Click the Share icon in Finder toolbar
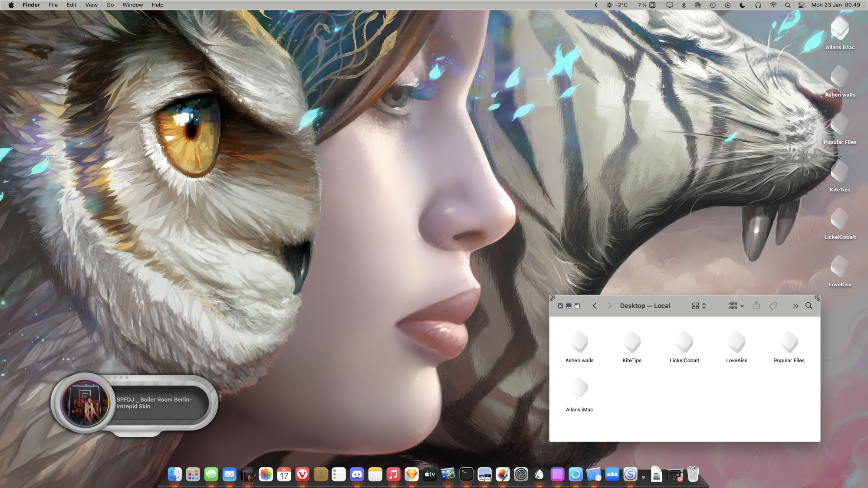Image resolution: width=868 pixels, height=488 pixels. pyautogui.click(x=756, y=305)
